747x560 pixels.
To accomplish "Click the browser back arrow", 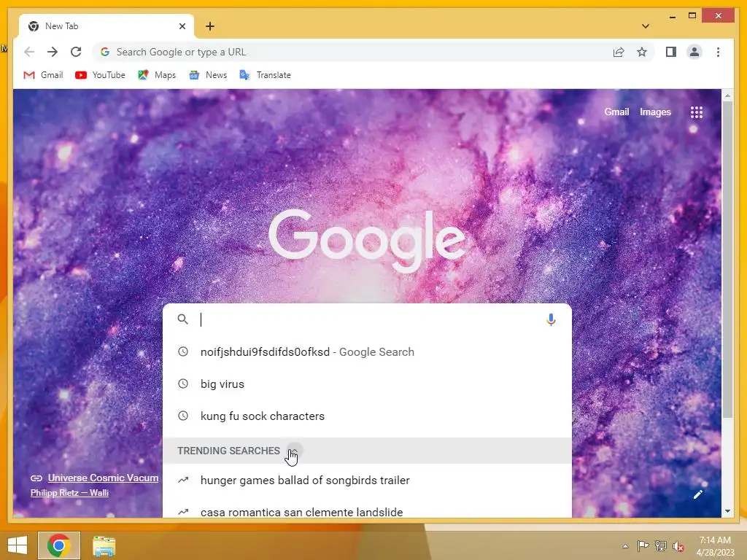I will tap(29, 52).
